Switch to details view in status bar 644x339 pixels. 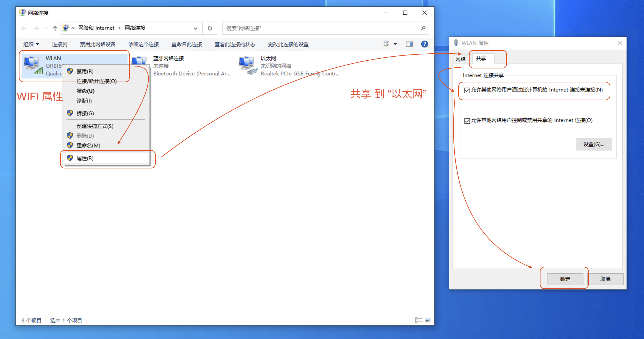[x=419, y=320]
